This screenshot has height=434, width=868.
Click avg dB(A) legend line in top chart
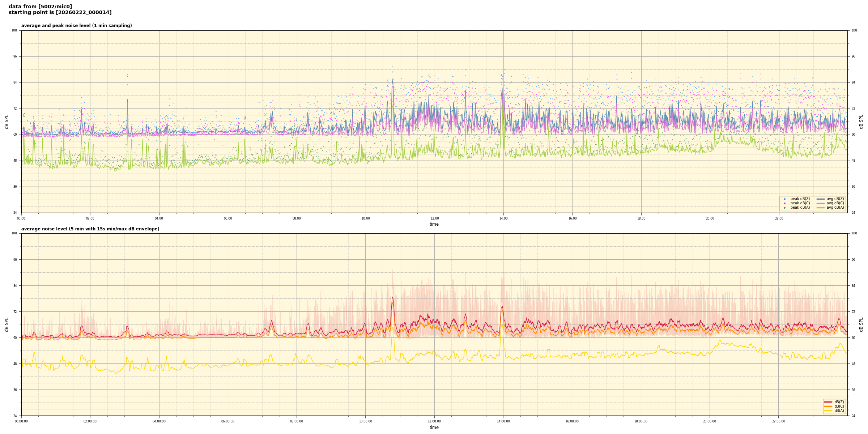click(821, 208)
